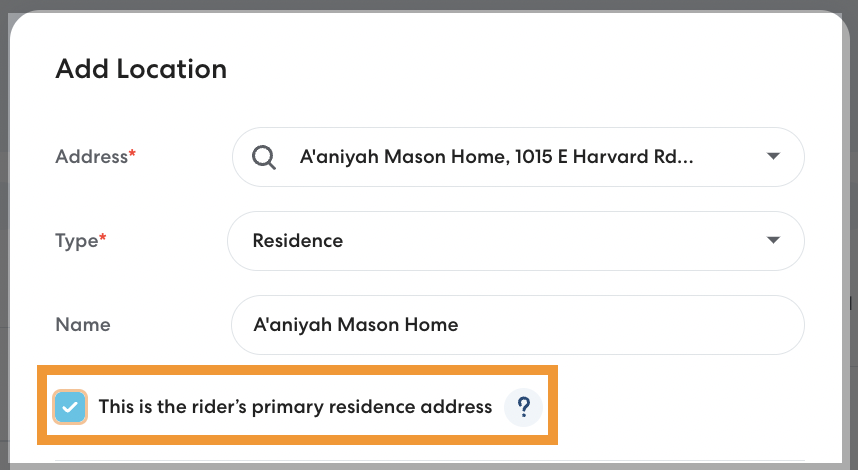Click the Address field label
The height and width of the screenshot is (470, 858).
tap(90, 157)
